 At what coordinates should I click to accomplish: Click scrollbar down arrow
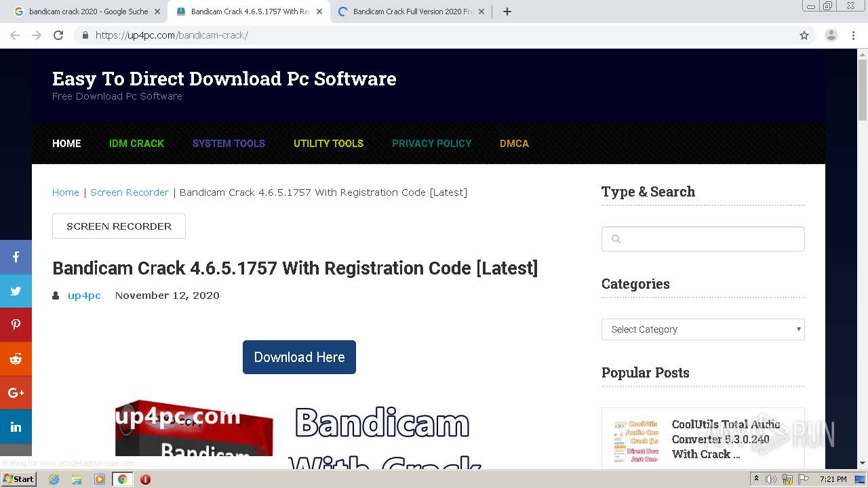[x=863, y=464]
